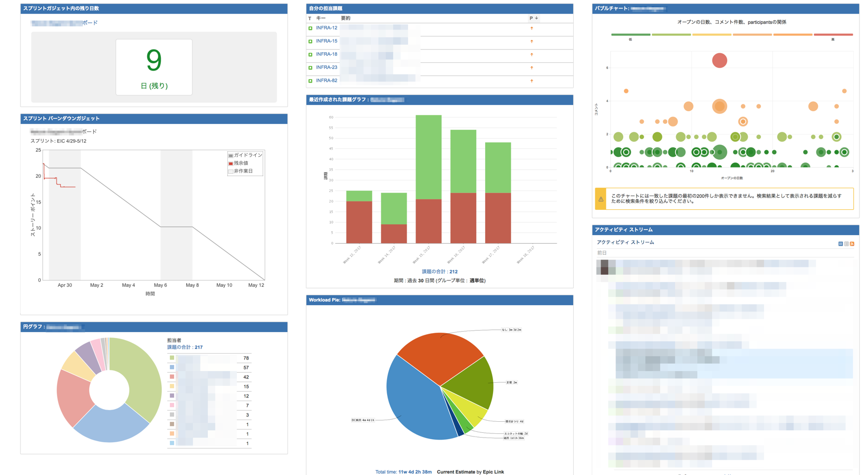Click the issue type icon for INFRA-18

311,55
